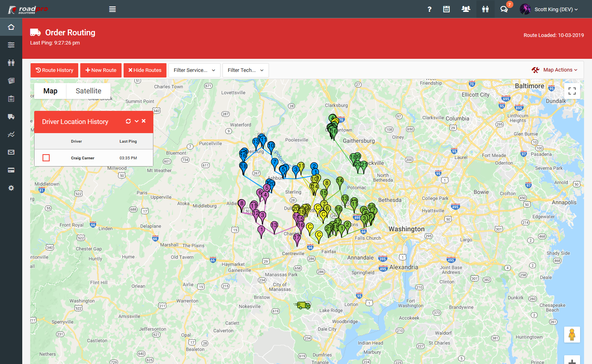Open the books sidebar icon
Screen dimensions: 592x364
point(11,81)
